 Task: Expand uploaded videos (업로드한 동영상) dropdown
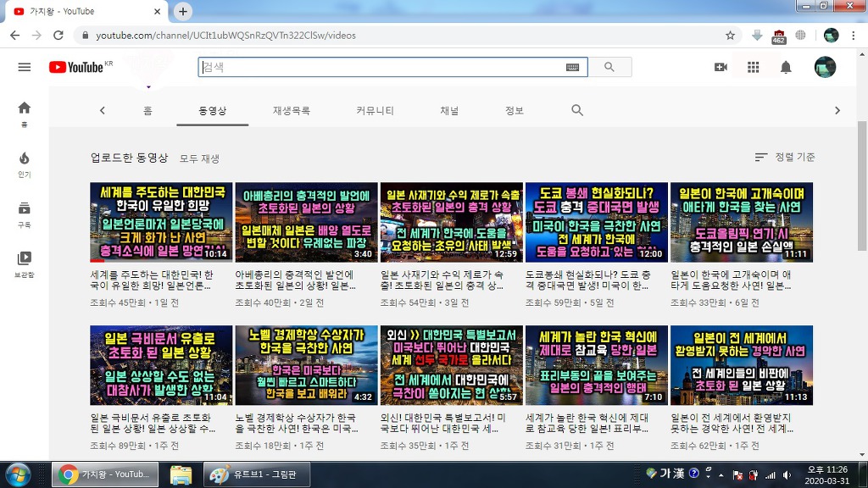tap(130, 158)
